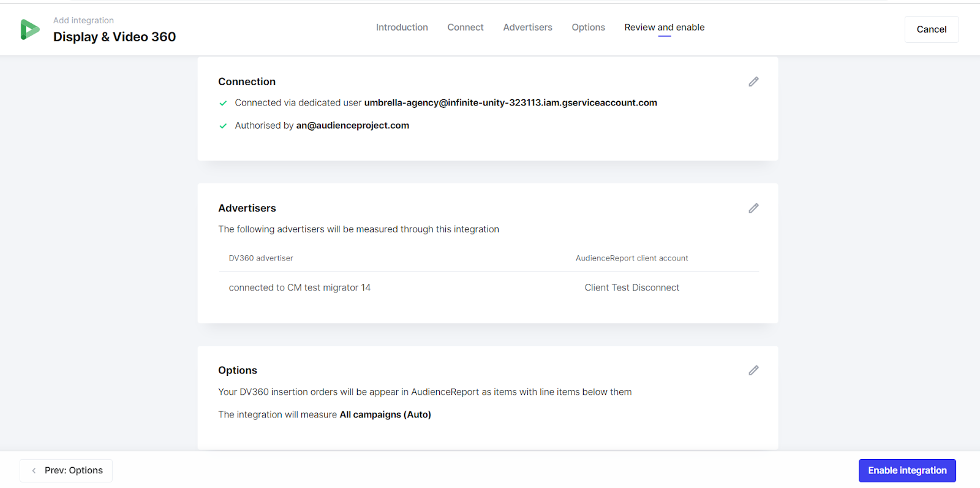Click the checkmark beside dedicated user connection

click(x=223, y=103)
